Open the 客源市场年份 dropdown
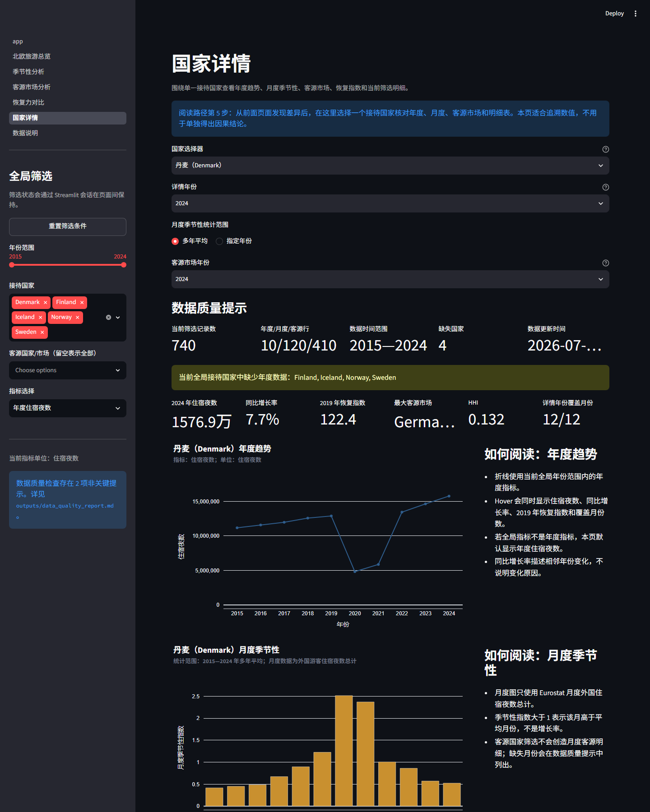 [x=390, y=279]
